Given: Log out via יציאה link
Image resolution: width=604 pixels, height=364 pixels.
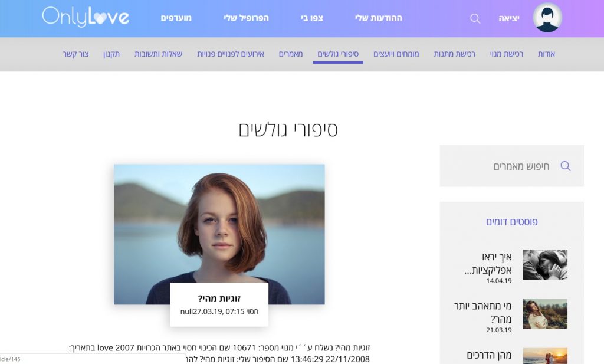Looking at the screenshot, I should pyautogui.click(x=509, y=18).
